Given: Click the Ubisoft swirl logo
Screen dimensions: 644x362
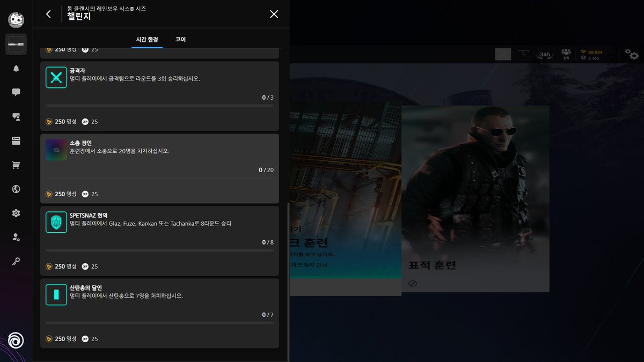Looking at the screenshot, I should 16,341.
